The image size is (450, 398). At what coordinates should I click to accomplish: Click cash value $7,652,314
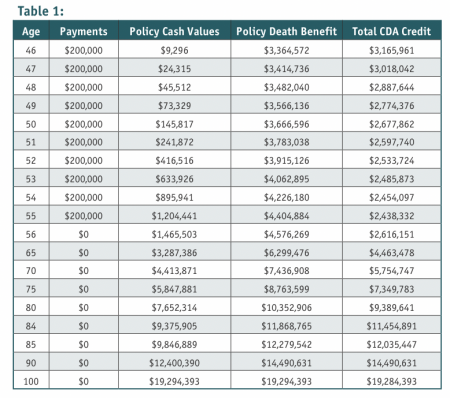pyautogui.click(x=174, y=307)
